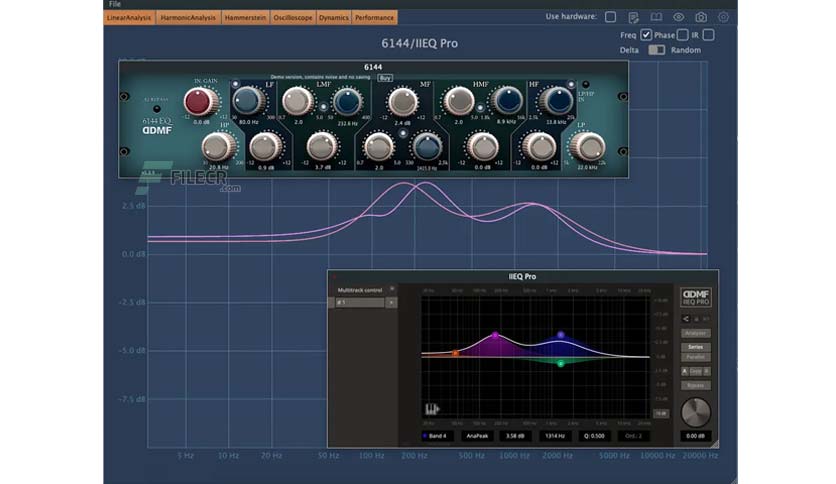Collapse the Multitrack control panel
Viewport: 836px width, 484px height.
(392, 289)
